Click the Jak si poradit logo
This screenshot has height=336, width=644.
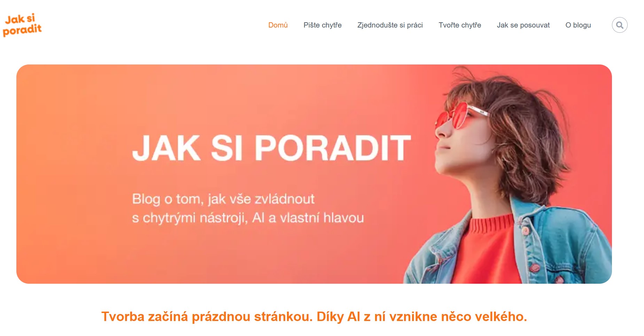[22, 25]
